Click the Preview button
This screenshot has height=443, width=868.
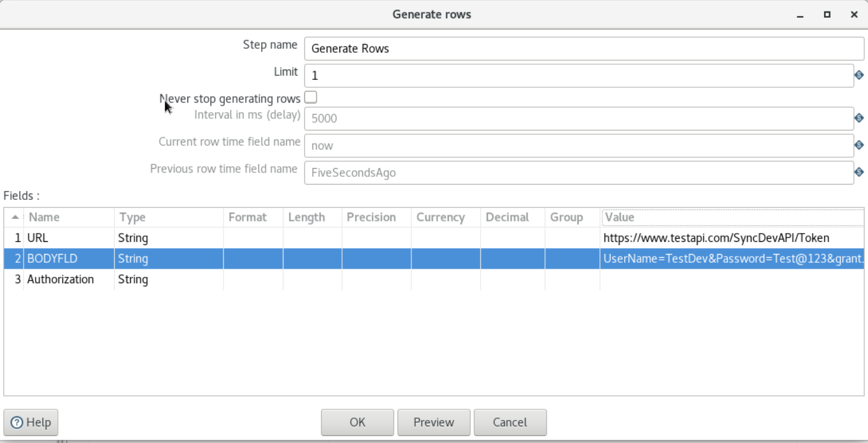click(x=434, y=422)
